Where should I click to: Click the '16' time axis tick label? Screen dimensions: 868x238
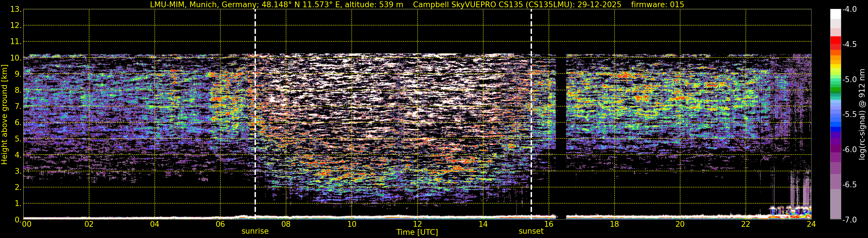(x=549, y=224)
